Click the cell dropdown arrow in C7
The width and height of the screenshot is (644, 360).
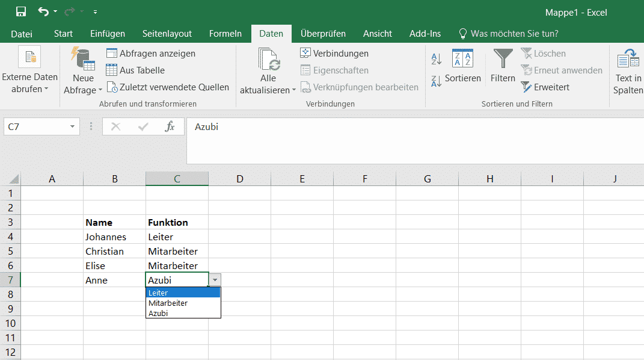pyautogui.click(x=215, y=280)
